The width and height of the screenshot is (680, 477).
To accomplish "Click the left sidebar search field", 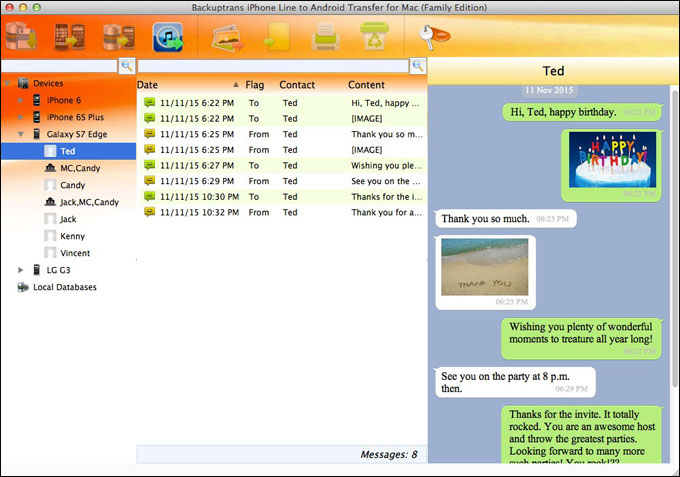I will click(59, 66).
